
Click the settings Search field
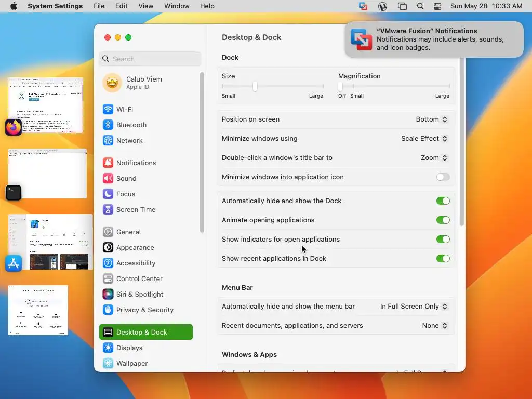(150, 59)
